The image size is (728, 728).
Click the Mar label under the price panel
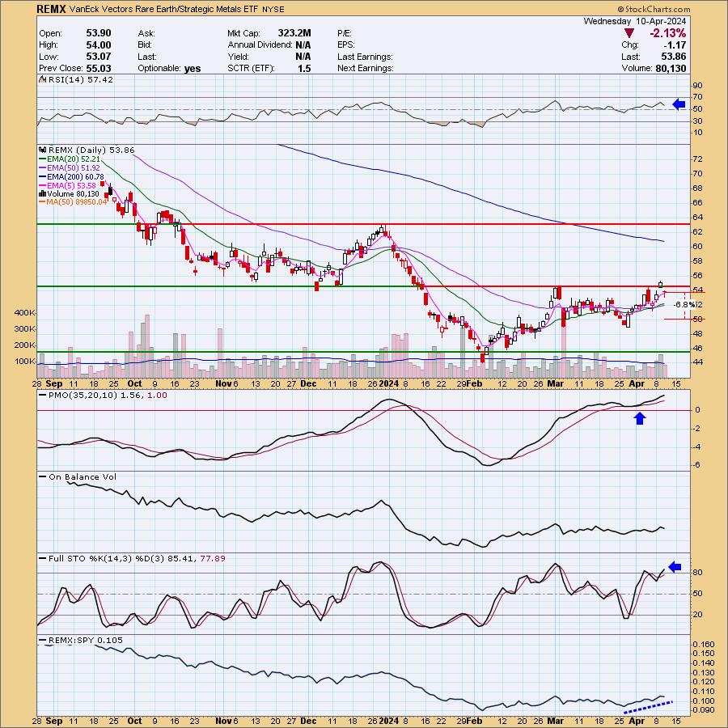[x=555, y=383]
